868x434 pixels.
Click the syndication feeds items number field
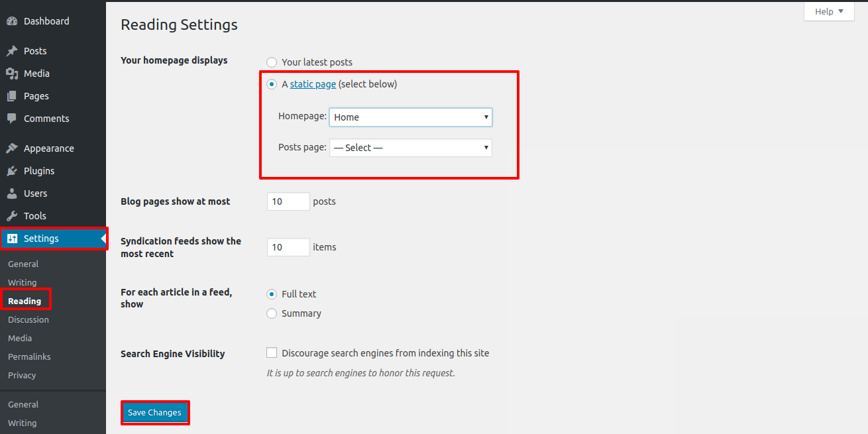coord(288,247)
